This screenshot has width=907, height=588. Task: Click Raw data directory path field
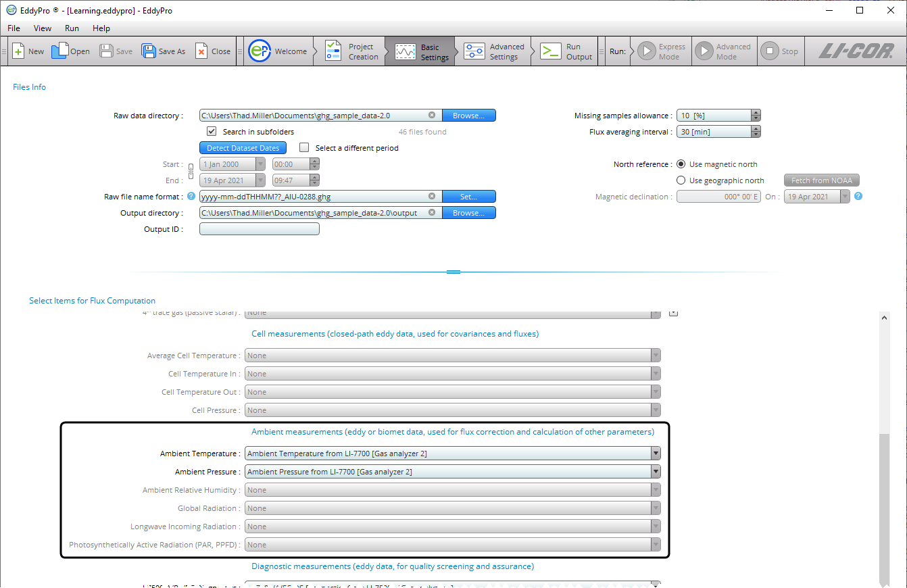tap(320, 116)
